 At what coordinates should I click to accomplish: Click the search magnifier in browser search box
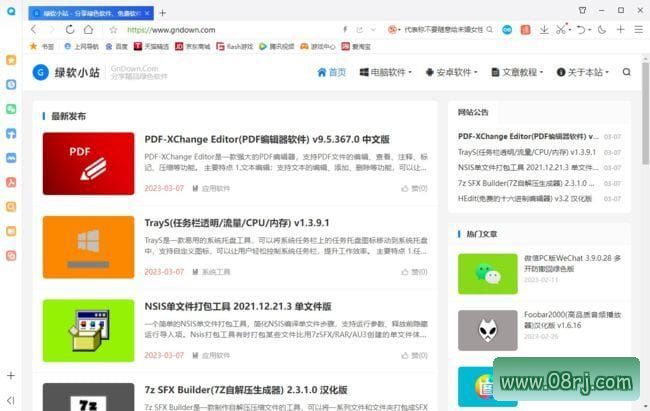pos(490,29)
